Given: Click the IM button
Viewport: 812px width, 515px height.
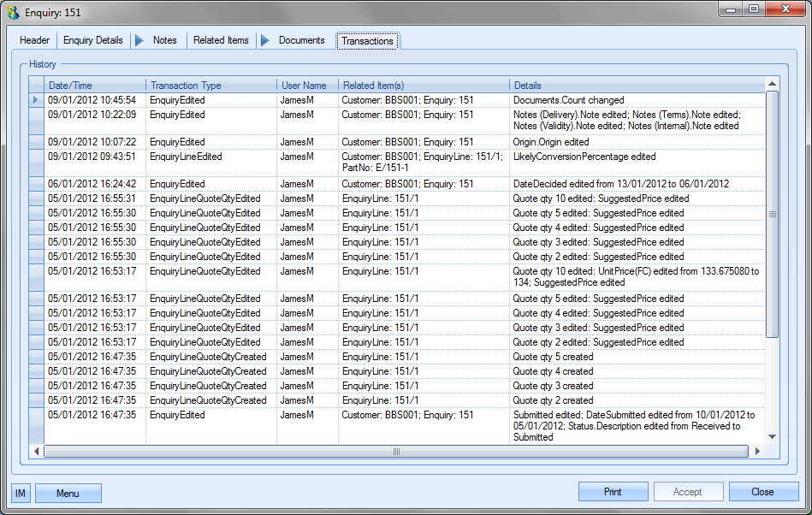Looking at the screenshot, I should point(21,493).
